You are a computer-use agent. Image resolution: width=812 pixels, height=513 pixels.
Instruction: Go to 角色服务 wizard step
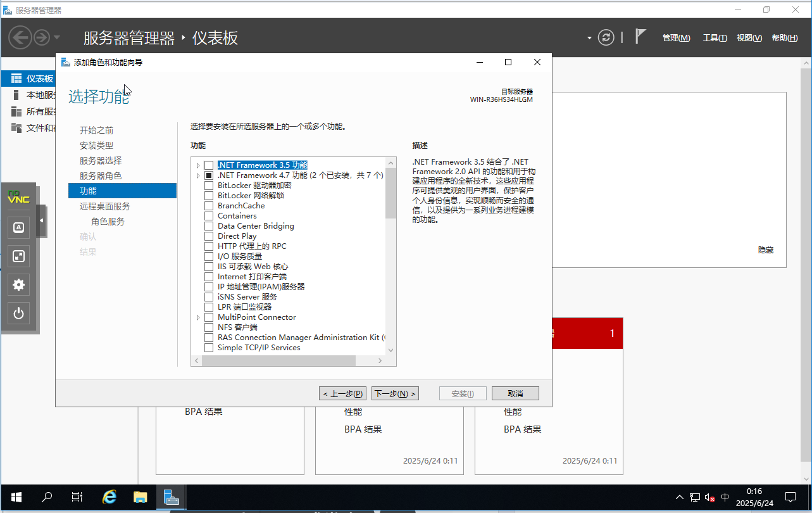click(x=108, y=221)
